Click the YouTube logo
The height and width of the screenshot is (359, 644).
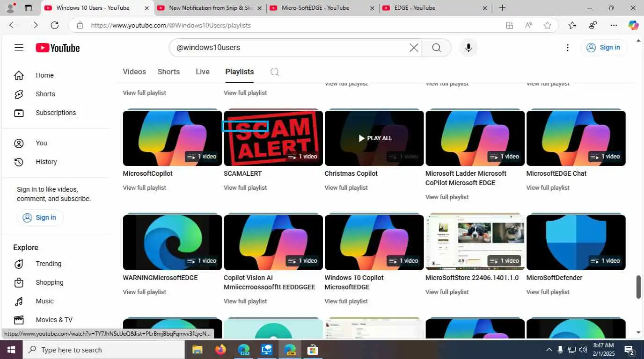pyautogui.click(x=58, y=48)
